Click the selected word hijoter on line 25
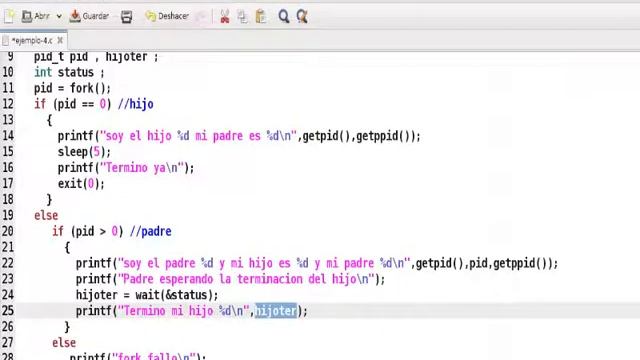 276,311
